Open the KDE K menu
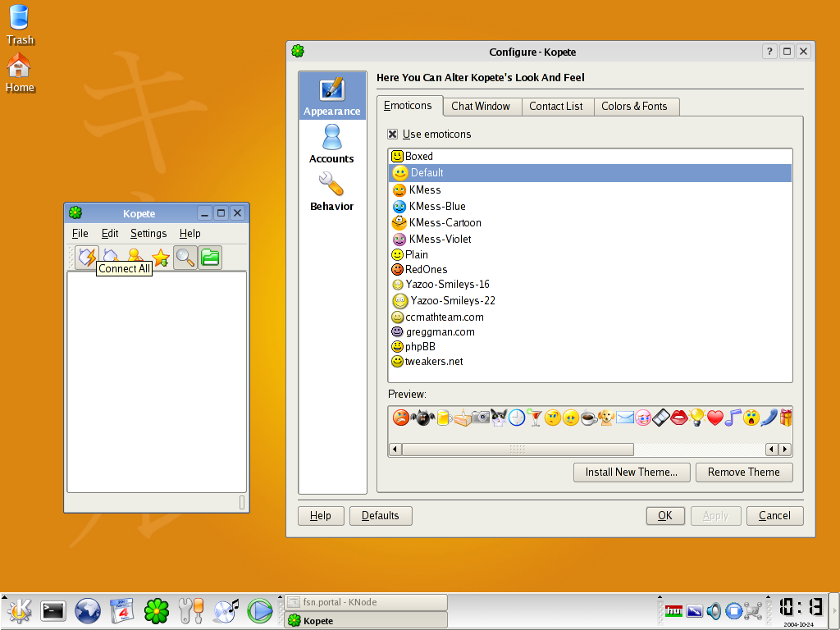This screenshot has height=630, width=840. pos(20,611)
